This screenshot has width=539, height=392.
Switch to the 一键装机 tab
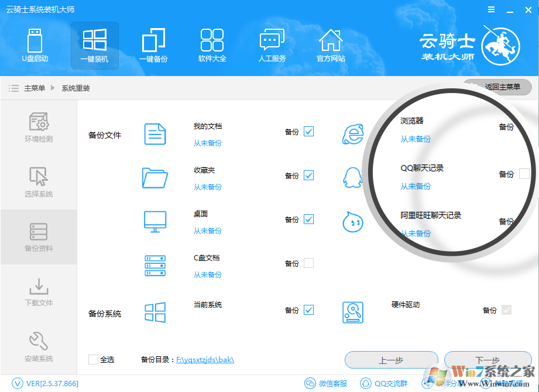pos(94,46)
